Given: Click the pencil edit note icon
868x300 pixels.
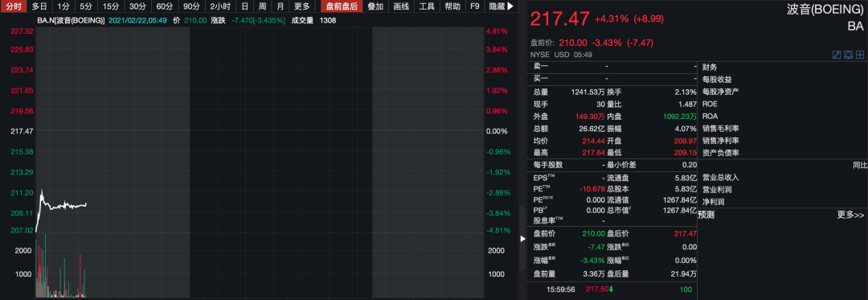Looking at the screenshot, I should tap(837, 55).
